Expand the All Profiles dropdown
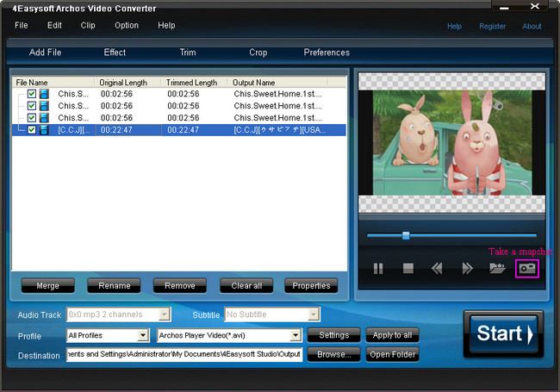This screenshot has width=560, height=392. (143, 335)
